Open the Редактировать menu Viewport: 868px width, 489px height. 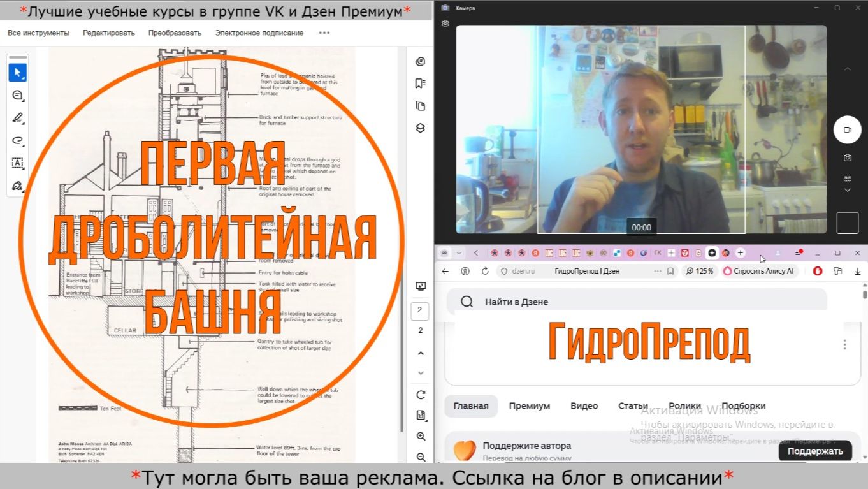(109, 33)
